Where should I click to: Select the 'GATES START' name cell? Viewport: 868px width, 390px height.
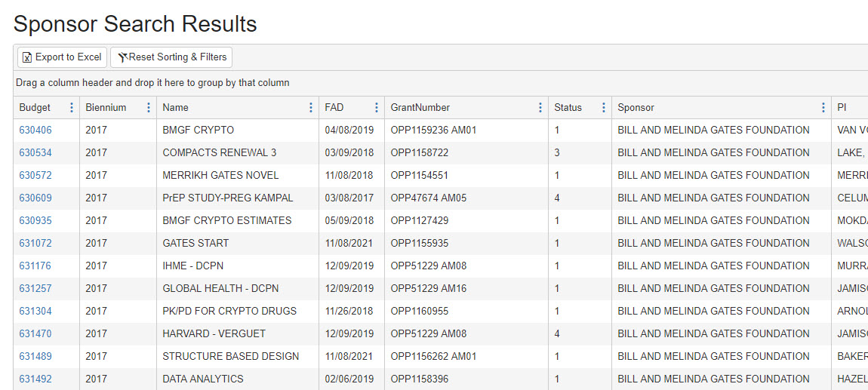point(238,244)
